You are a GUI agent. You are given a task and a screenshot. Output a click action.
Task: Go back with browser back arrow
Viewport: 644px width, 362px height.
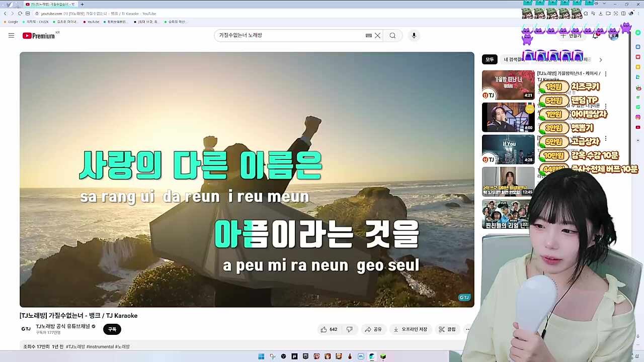click(x=5, y=14)
